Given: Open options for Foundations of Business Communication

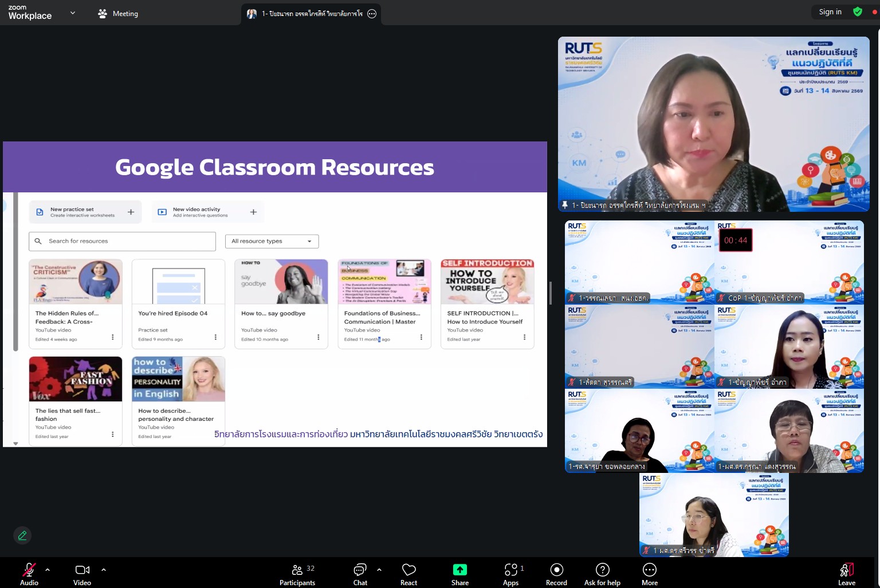Looking at the screenshot, I should pos(421,337).
